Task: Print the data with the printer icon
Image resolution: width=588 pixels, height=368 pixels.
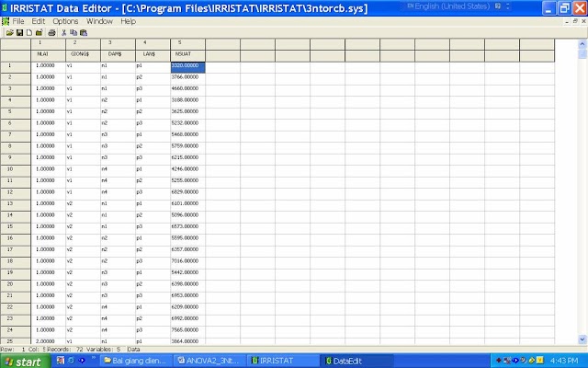Action: pos(51,33)
